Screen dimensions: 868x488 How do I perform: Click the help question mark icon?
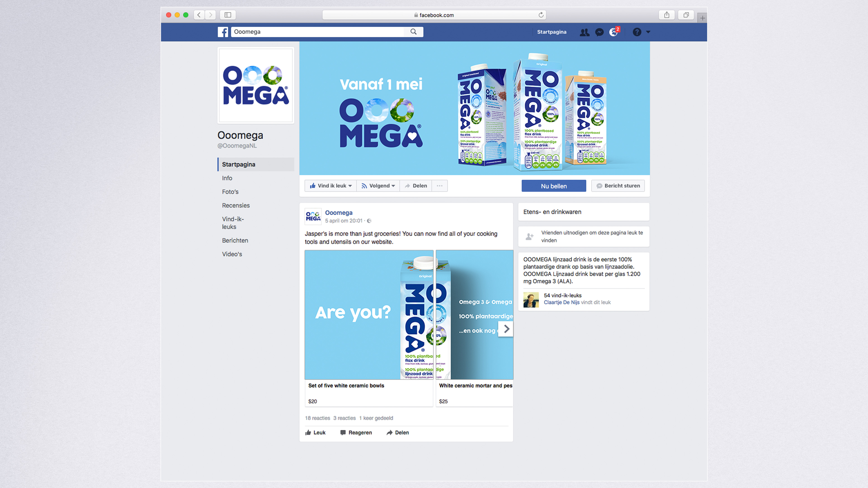637,32
